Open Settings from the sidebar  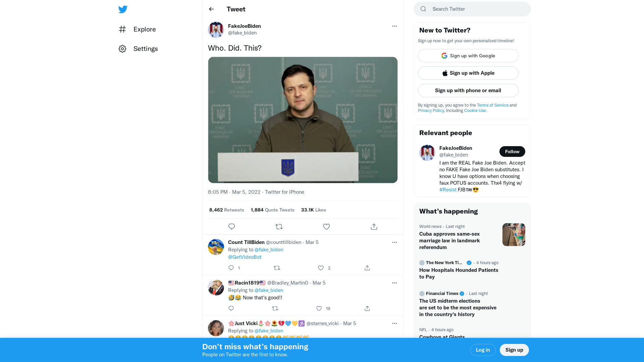(x=138, y=49)
